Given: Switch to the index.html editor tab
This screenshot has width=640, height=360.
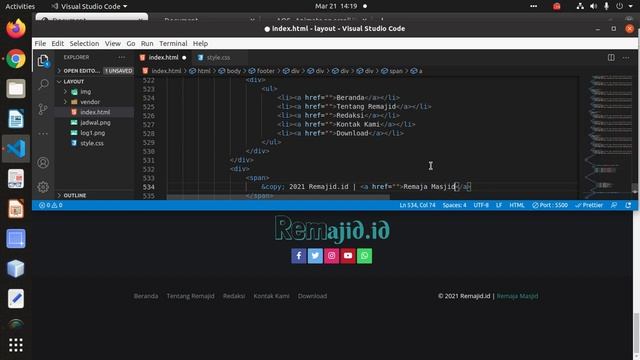Looking at the screenshot, I should pyautogui.click(x=163, y=58).
